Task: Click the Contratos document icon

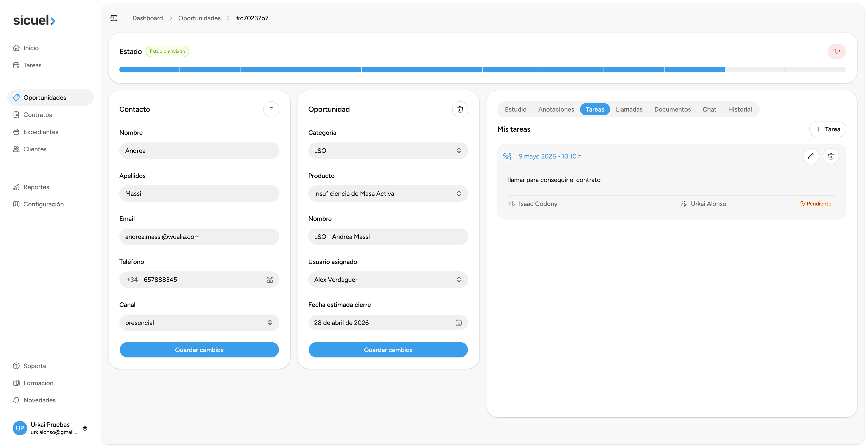Action: click(x=16, y=115)
